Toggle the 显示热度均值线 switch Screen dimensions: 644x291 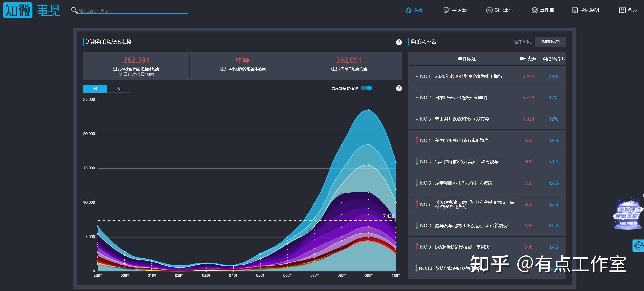(366, 88)
